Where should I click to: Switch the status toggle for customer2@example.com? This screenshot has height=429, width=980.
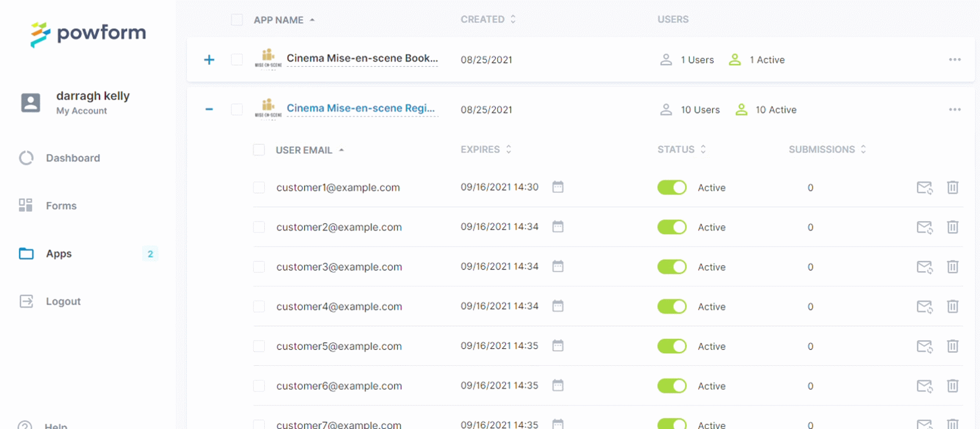[672, 227]
